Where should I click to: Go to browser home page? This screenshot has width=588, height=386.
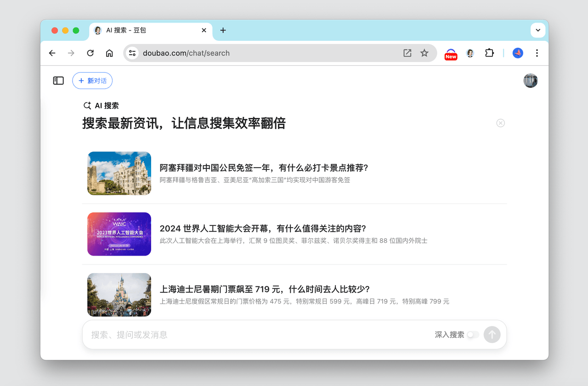tap(109, 53)
